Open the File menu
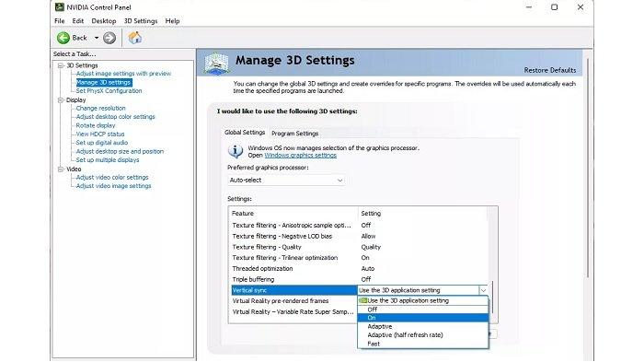 pos(59,21)
